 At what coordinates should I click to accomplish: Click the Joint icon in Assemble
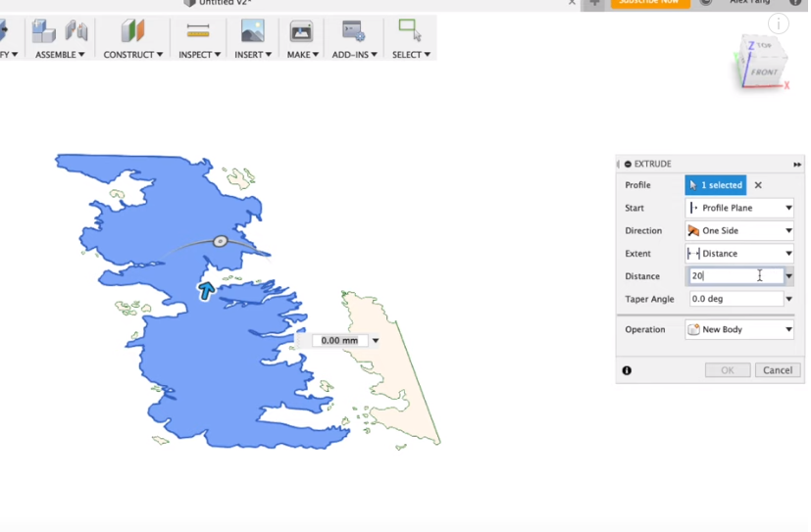(x=76, y=30)
